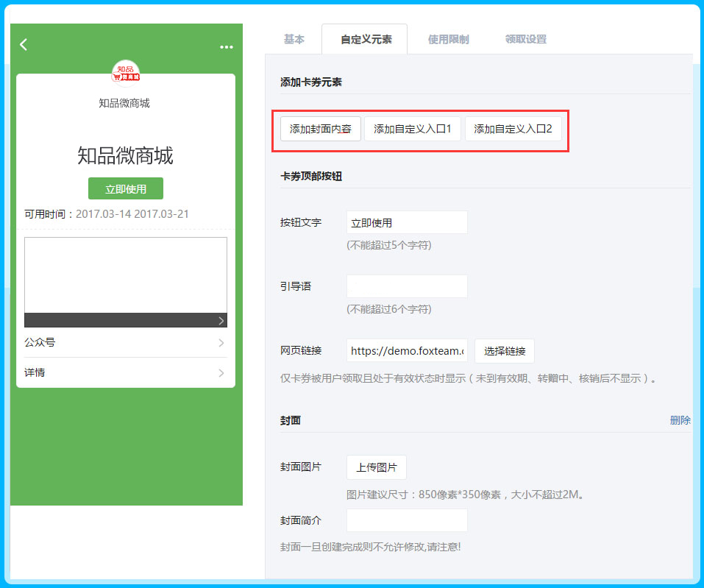
Task: Open the 使用限制 tab
Action: pyautogui.click(x=448, y=40)
